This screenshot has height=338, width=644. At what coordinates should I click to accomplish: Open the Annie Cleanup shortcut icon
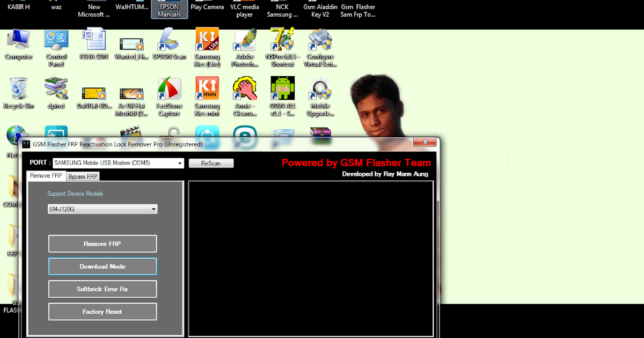point(245,97)
